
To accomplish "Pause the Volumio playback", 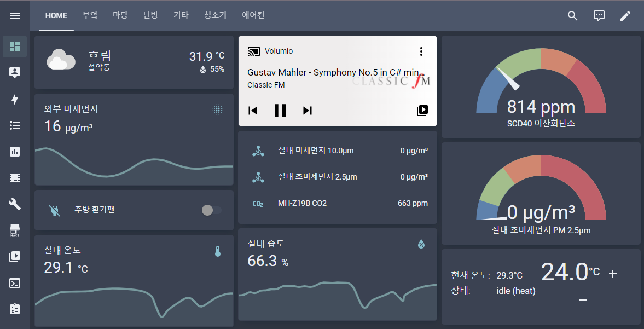I will point(280,110).
